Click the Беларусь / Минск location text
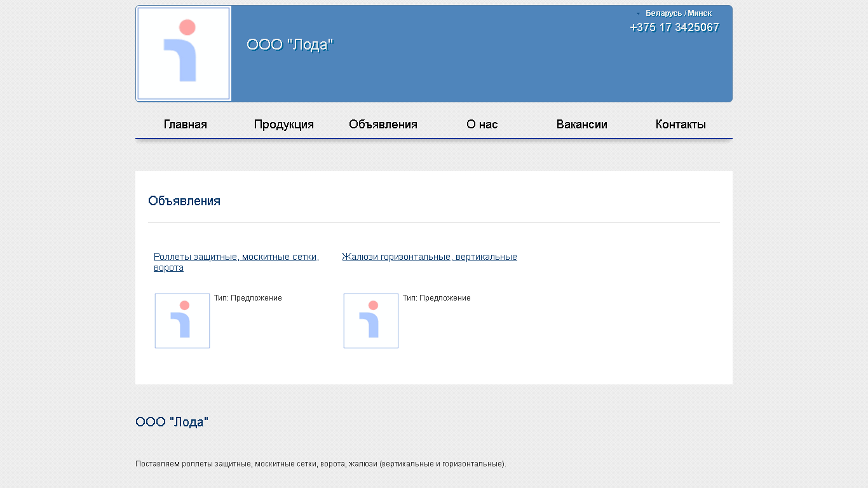The image size is (868, 488). (x=679, y=13)
